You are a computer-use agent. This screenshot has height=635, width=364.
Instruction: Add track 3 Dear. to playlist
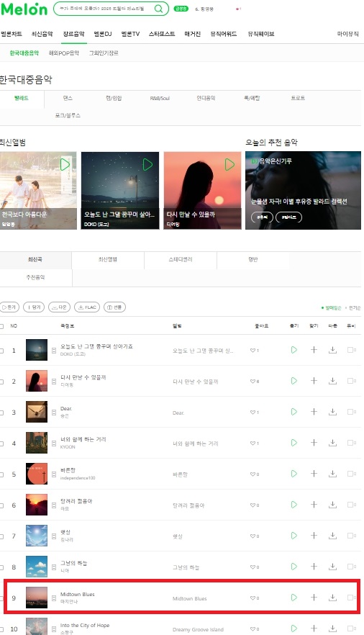(x=314, y=412)
